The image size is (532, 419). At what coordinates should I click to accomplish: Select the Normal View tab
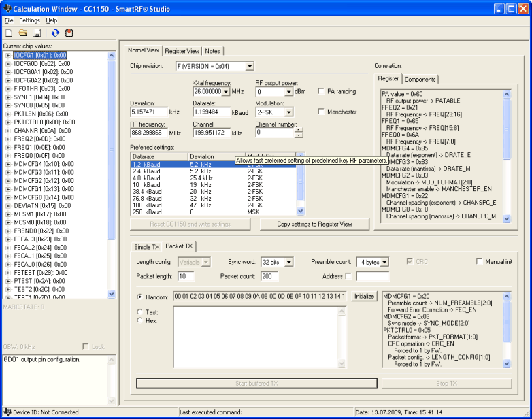pyautogui.click(x=143, y=50)
